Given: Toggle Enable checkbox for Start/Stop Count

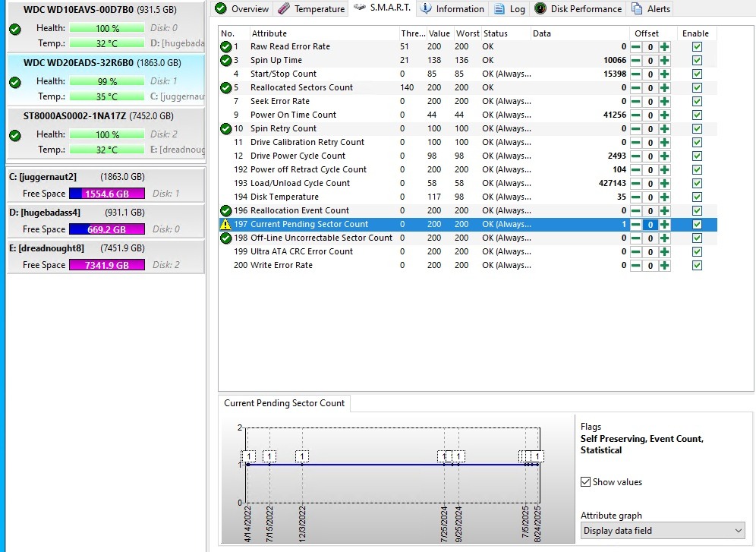Looking at the screenshot, I should point(697,74).
